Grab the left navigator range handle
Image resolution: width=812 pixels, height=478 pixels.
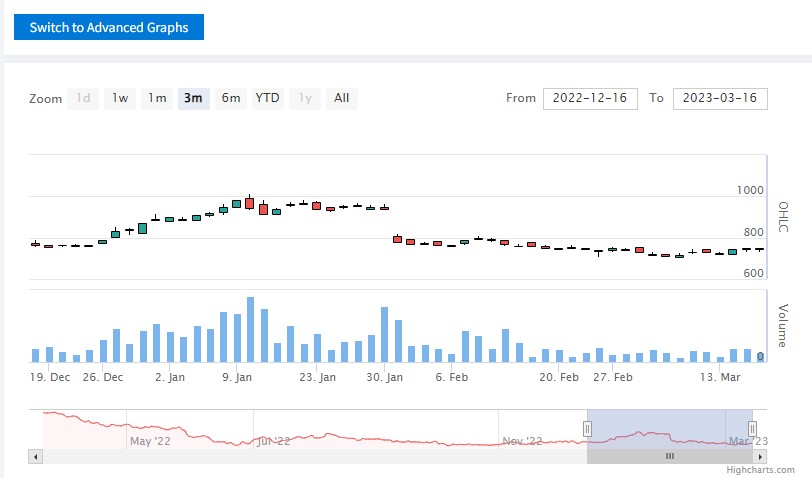(x=588, y=429)
